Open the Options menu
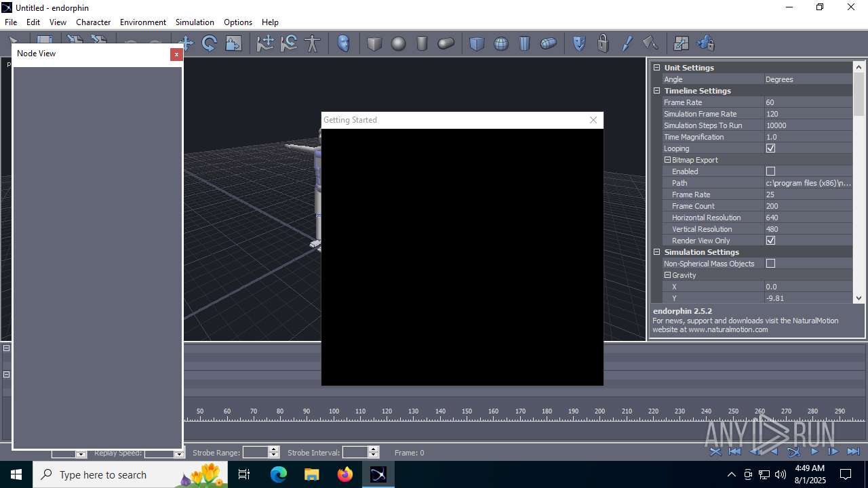The width and height of the screenshot is (868, 488). 238,22
